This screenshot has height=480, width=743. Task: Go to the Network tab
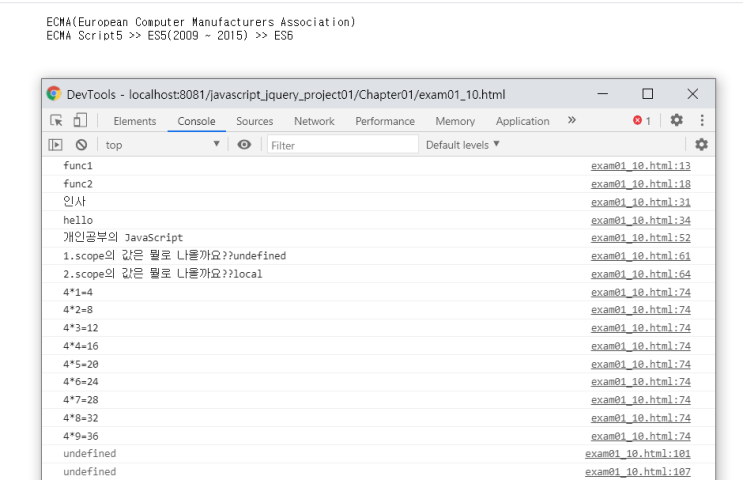(x=314, y=121)
